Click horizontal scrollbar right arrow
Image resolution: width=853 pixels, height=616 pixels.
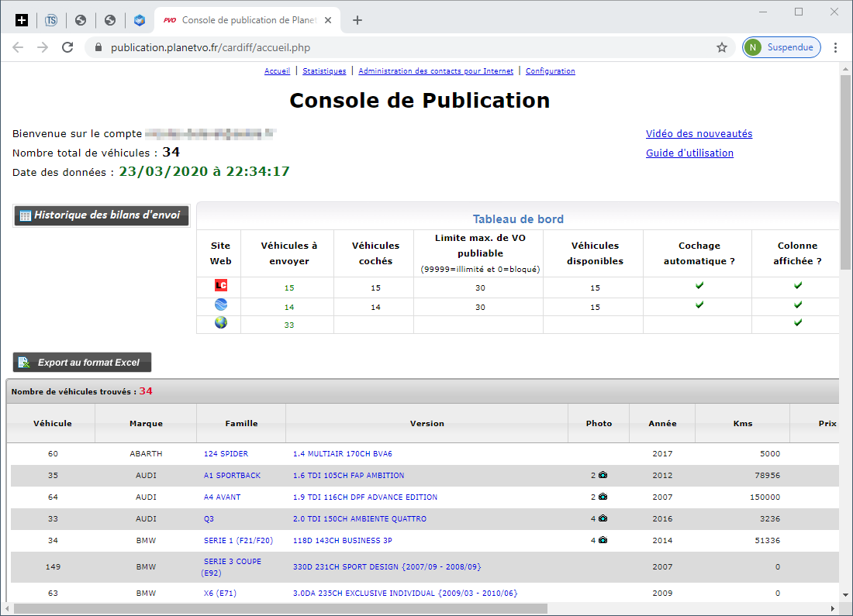833,608
